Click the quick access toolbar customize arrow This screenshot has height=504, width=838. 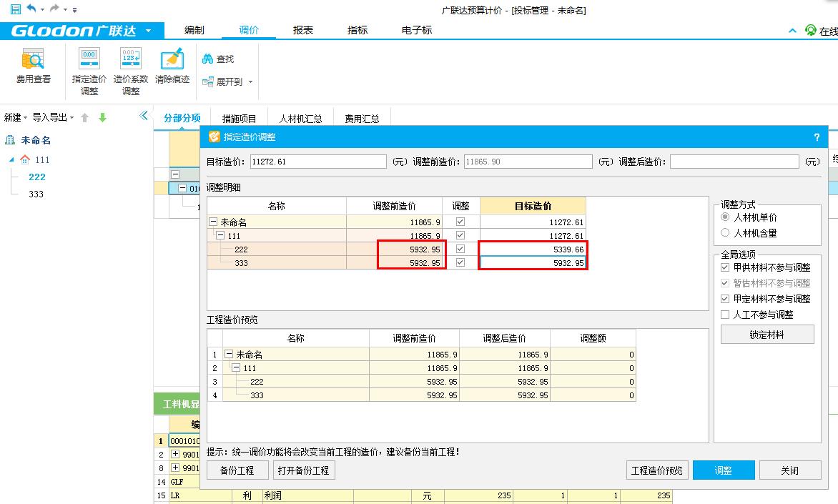(74, 9)
